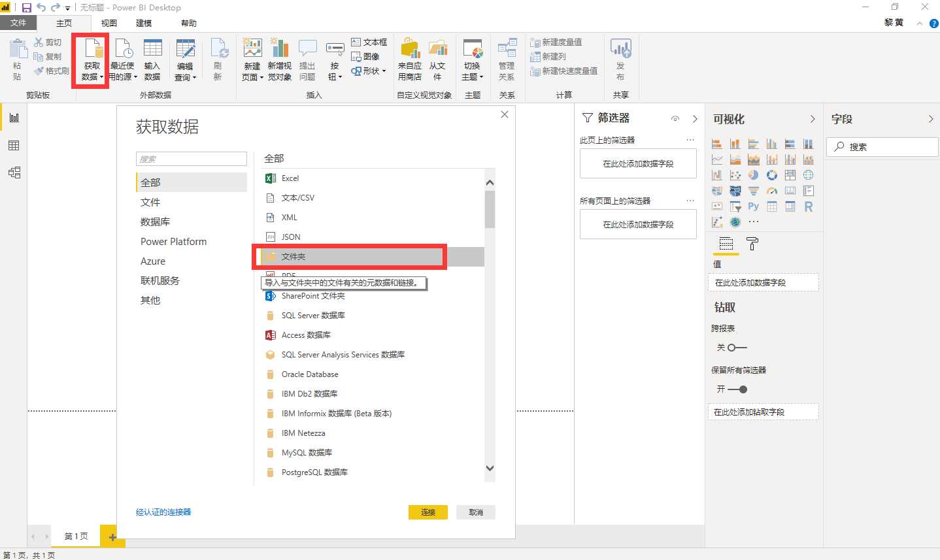Open more options for page-level filters

coord(690,140)
